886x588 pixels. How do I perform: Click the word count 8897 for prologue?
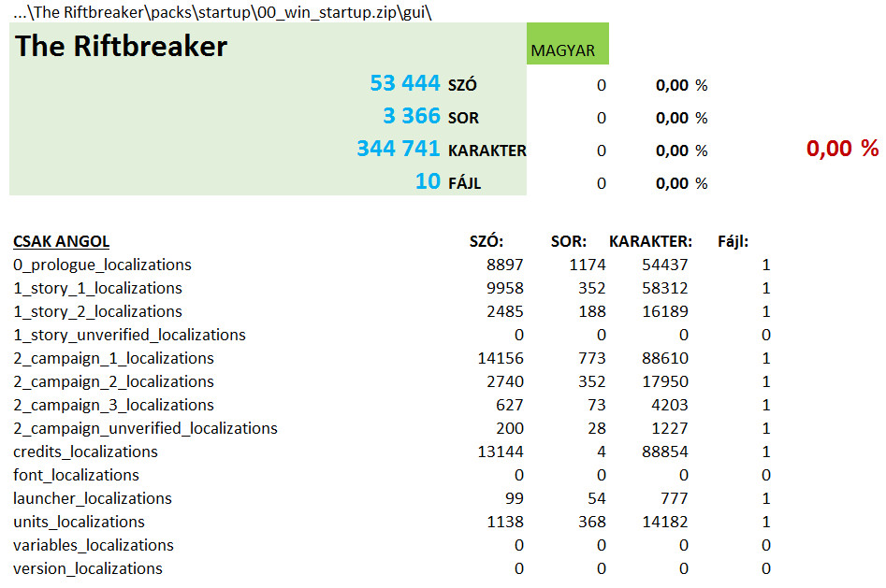click(x=505, y=265)
